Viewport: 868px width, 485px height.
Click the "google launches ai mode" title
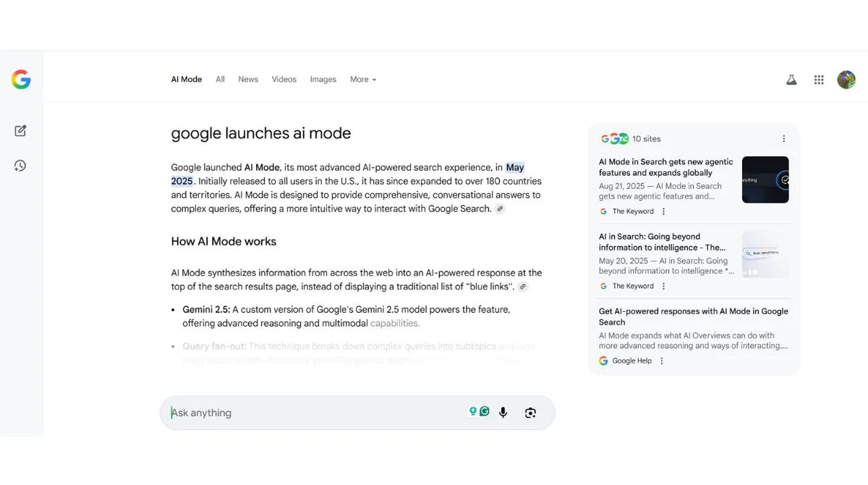pos(261,133)
